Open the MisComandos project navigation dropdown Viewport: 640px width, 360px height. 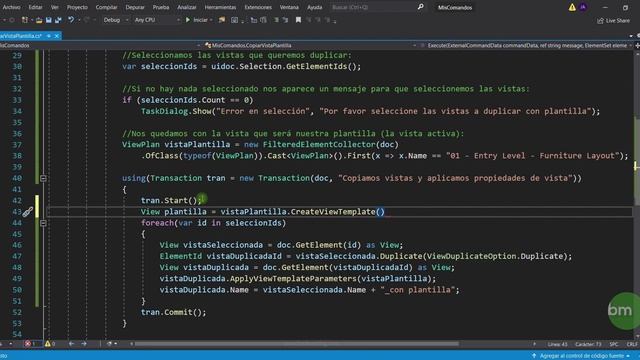click(100, 45)
